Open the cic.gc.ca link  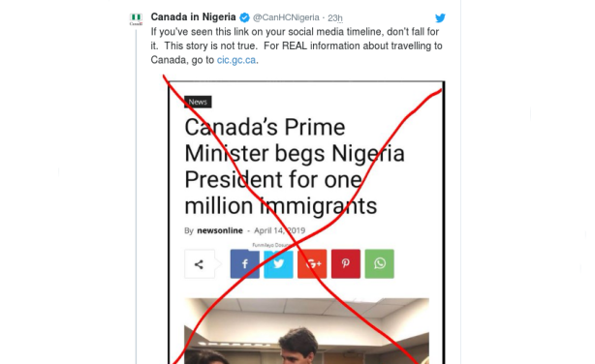[x=236, y=60]
